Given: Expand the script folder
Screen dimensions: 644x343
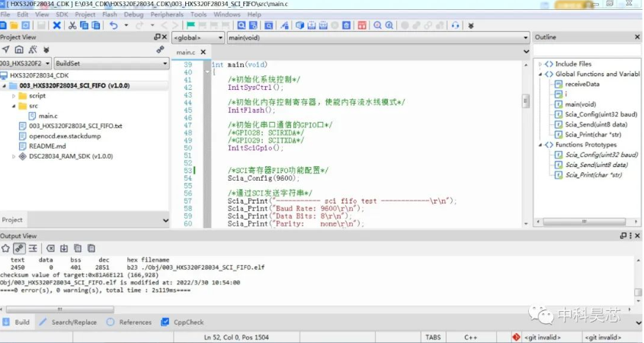Looking at the screenshot, I should [14, 96].
